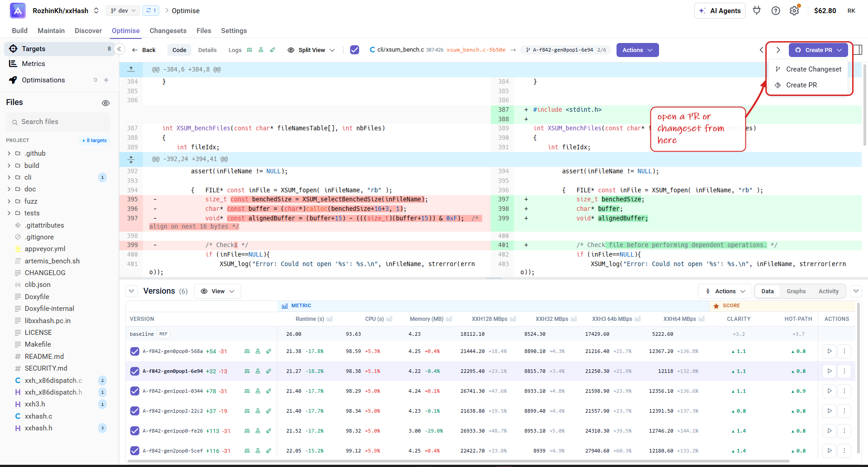Click the flask icon next to Logs
This screenshot has height=467, width=868.
[261, 50]
